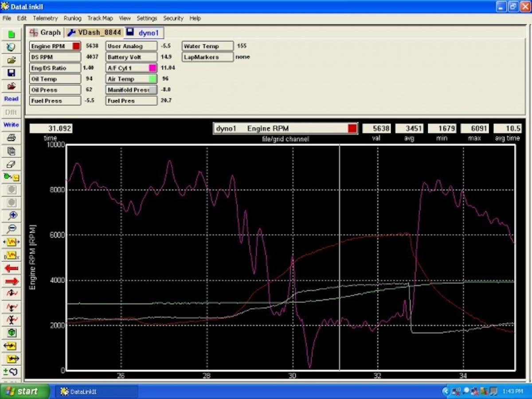Screen dimensions: 532x399
Task: Click the green new-file toolbar icon
Action: pyautogui.click(x=10, y=35)
